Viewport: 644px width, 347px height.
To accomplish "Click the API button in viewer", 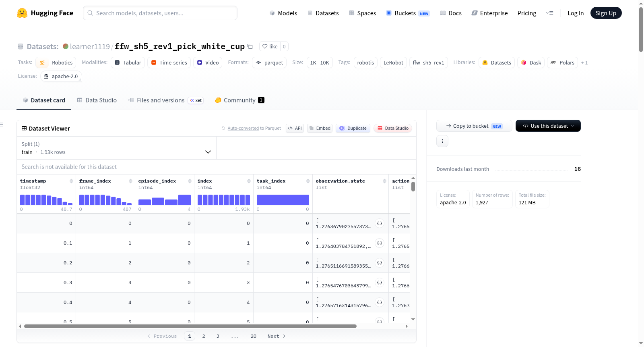I will click(x=295, y=128).
